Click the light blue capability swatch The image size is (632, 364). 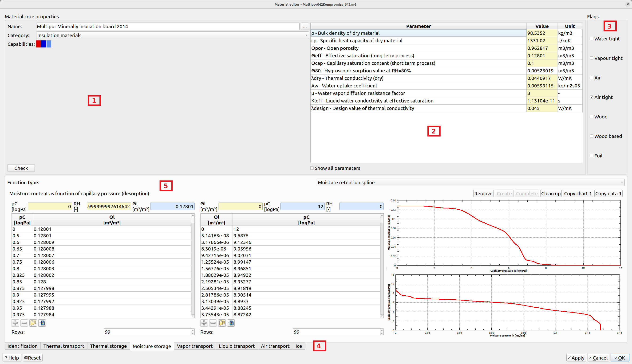pos(49,44)
